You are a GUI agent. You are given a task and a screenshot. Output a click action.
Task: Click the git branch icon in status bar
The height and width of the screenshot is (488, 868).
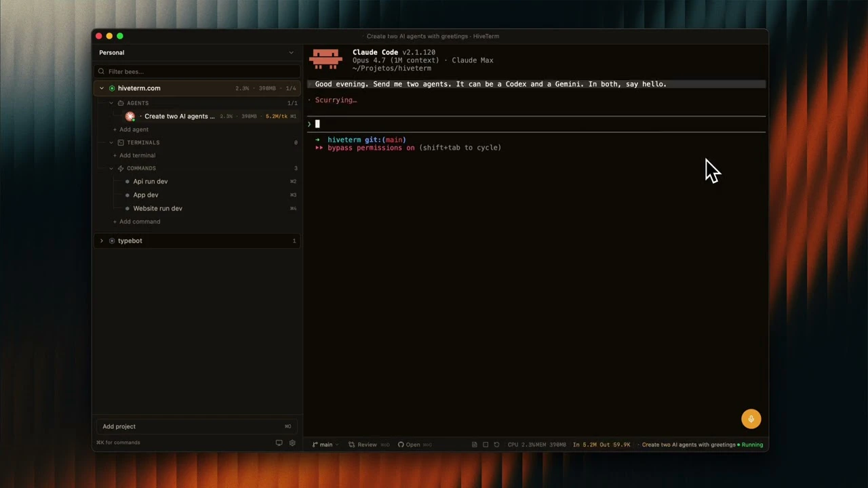click(x=315, y=445)
